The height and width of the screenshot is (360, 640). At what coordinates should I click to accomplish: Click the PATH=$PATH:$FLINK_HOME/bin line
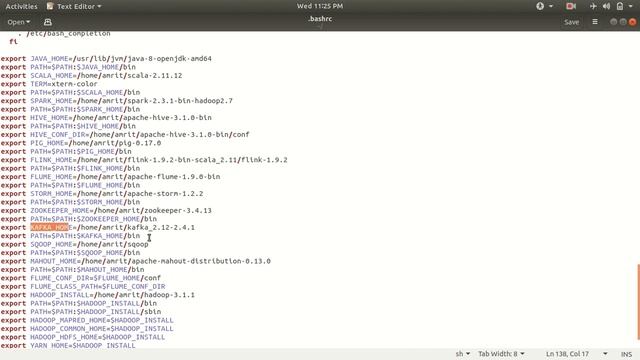(x=70, y=168)
